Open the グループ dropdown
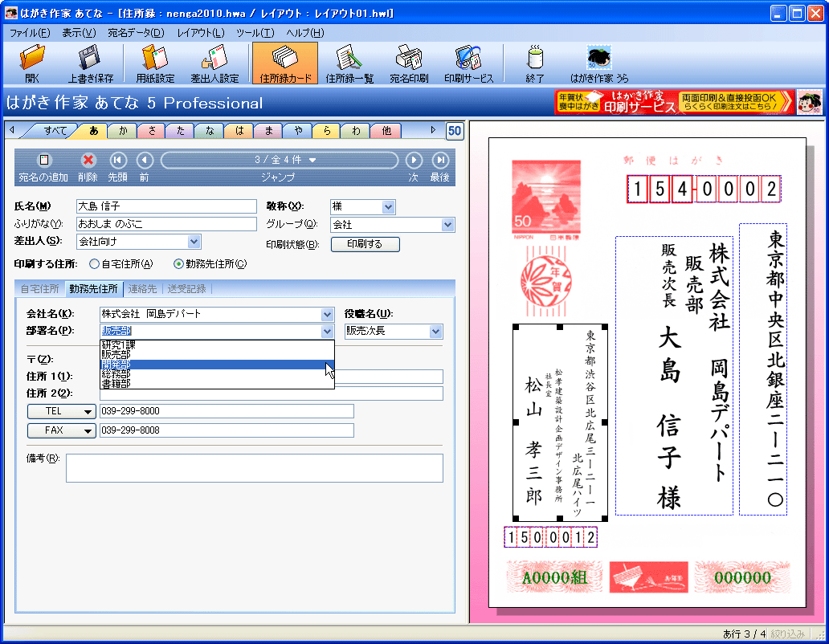This screenshot has width=829, height=644. [x=447, y=225]
